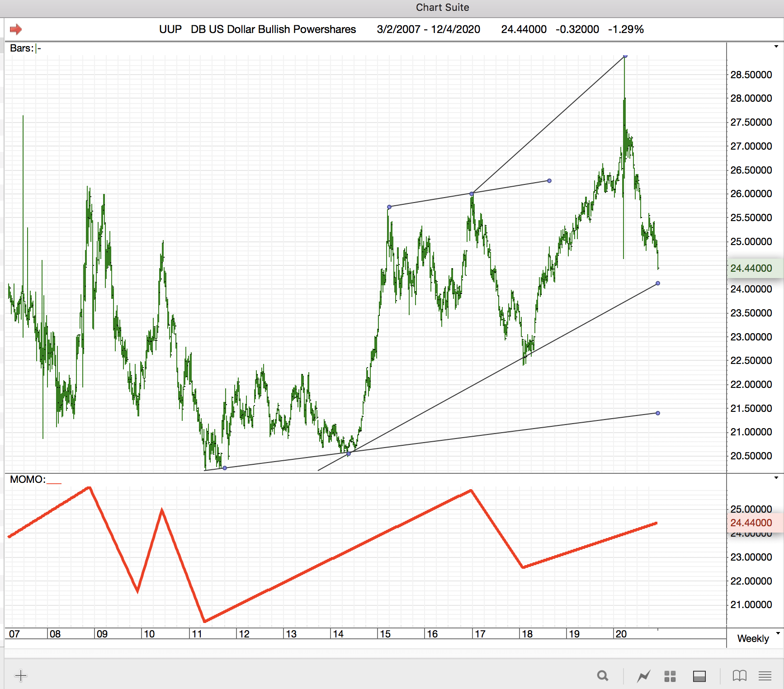Click the 15 year label on time axis

pyautogui.click(x=385, y=634)
